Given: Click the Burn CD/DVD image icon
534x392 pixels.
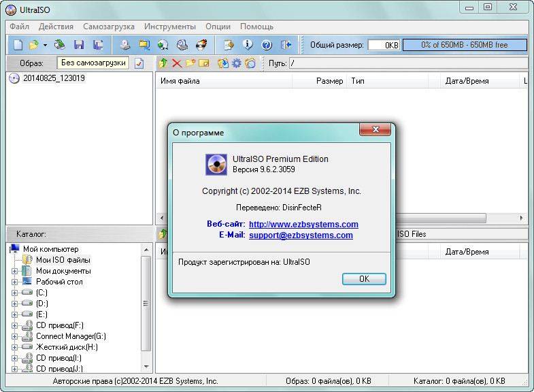Looking at the screenshot, I should click(201, 45).
